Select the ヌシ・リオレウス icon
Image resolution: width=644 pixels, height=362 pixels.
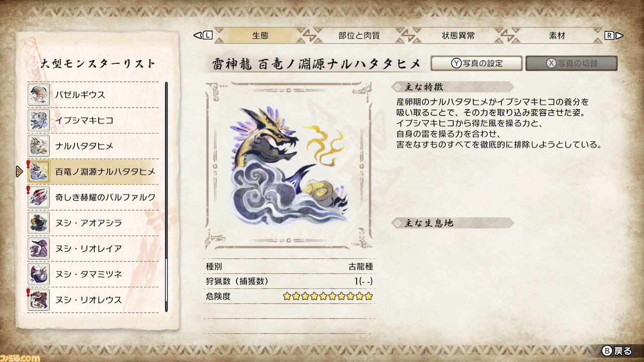click(x=38, y=300)
